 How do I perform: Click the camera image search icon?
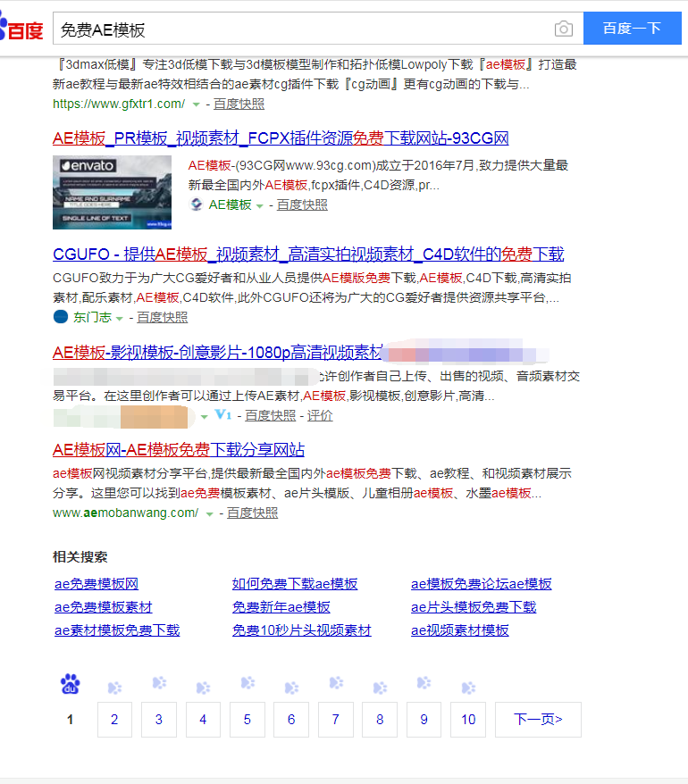[564, 29]
